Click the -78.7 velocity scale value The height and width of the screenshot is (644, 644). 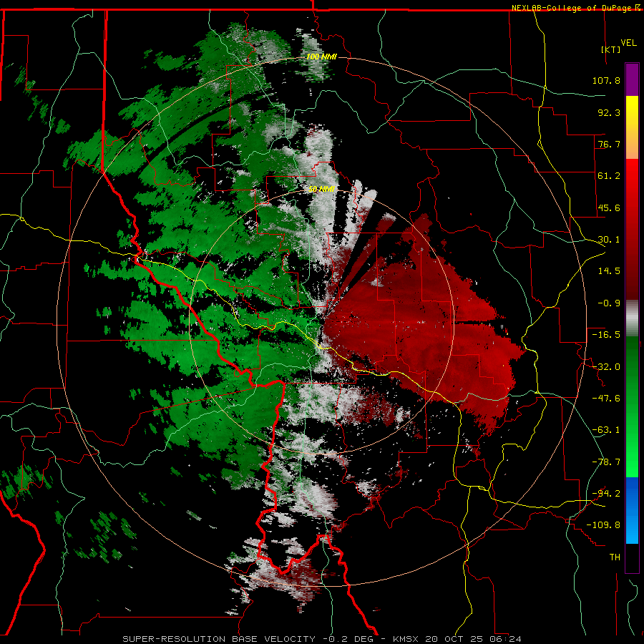pyautogui.click(x=606, y=462)
